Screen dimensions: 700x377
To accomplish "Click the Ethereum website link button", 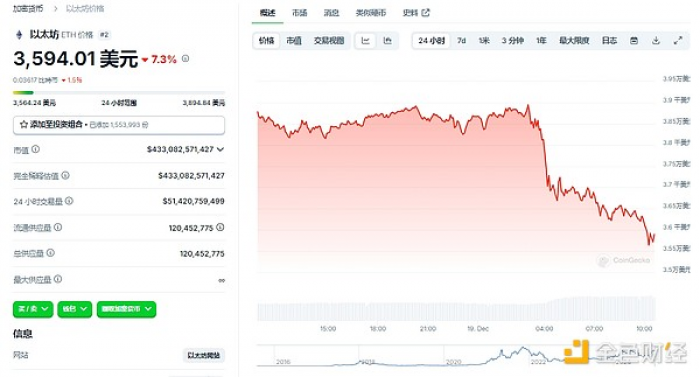I will [204, 355].
